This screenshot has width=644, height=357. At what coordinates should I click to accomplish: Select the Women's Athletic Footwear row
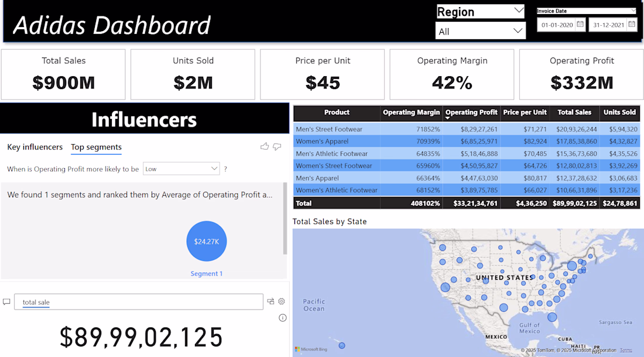467,190
